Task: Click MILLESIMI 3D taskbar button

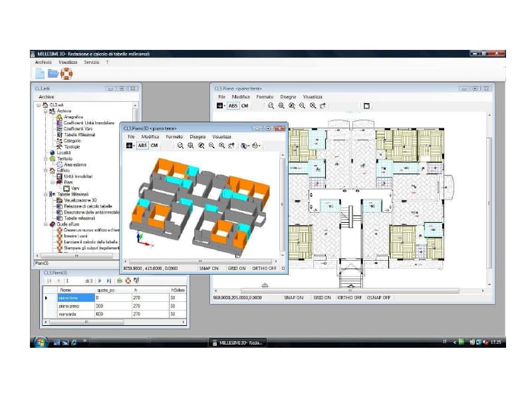Action: click(237, 342)
